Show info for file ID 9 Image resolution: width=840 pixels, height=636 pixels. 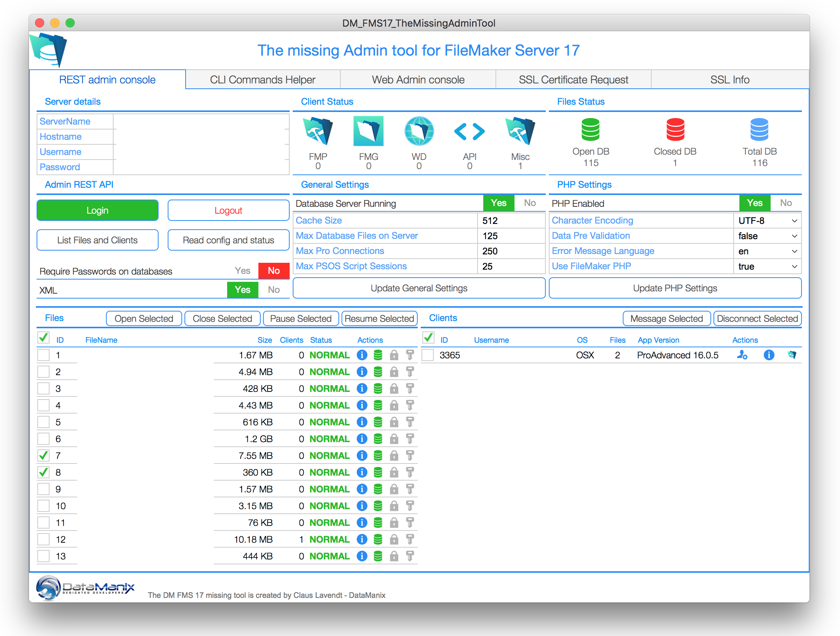click(x=362, y=489)
